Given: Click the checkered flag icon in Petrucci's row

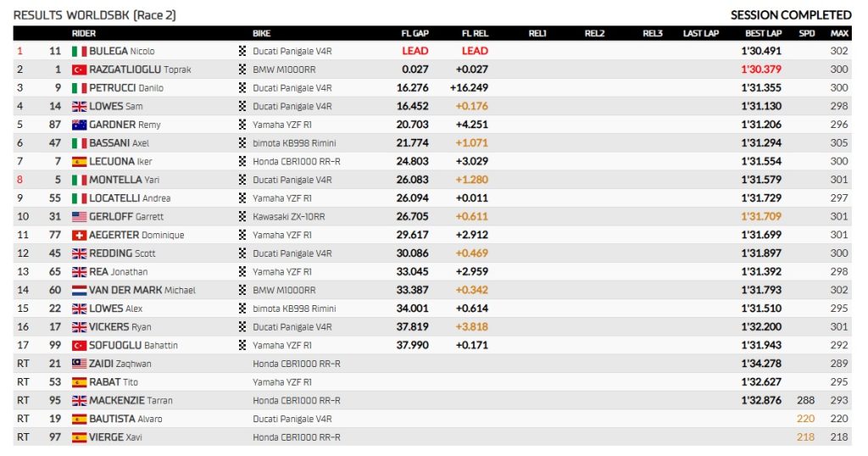Looking at the screenshot, I should pyautogui.click(x=243, y=88).
